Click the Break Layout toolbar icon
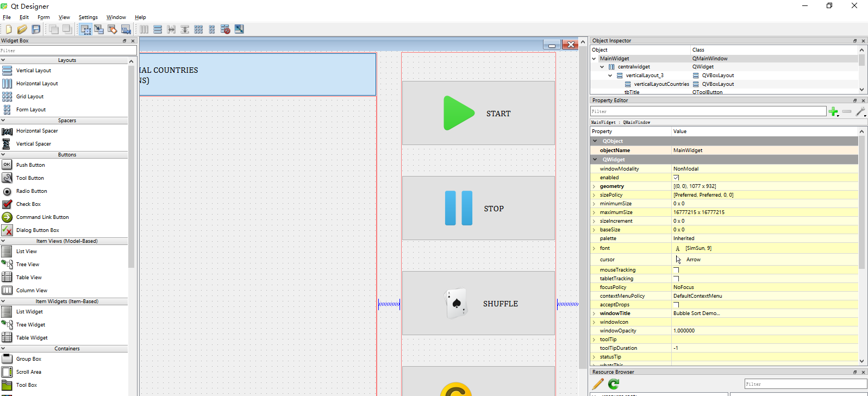 click(226, 29)
